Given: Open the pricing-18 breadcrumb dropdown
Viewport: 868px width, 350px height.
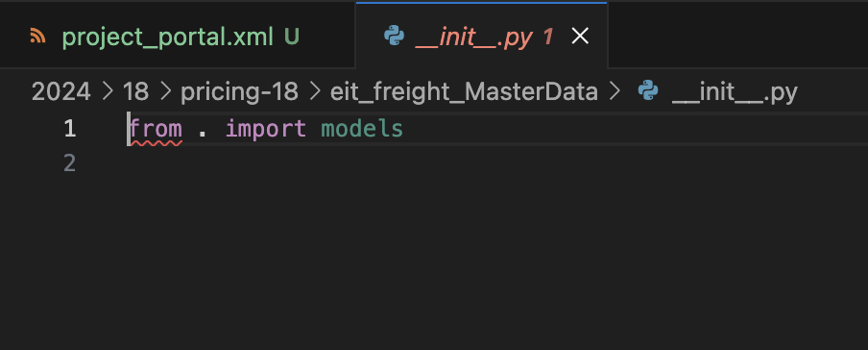Looking at the screenshot, I should [239, 92].
